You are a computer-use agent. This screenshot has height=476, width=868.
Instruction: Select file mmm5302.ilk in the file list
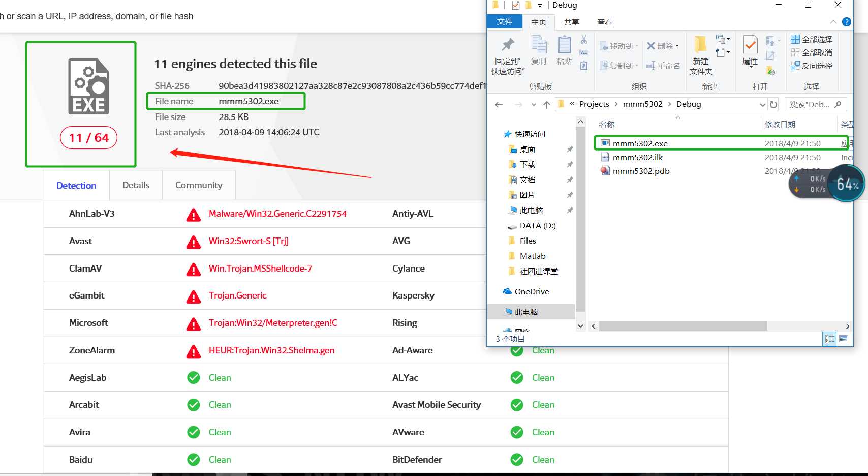[637, 158]
